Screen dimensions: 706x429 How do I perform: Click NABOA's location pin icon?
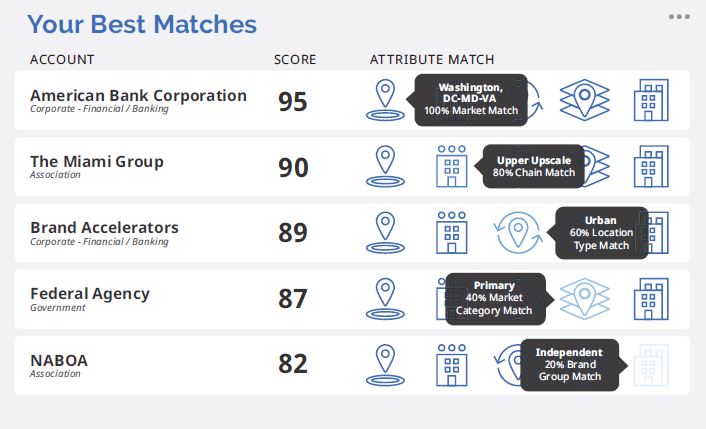coord(385,365)
